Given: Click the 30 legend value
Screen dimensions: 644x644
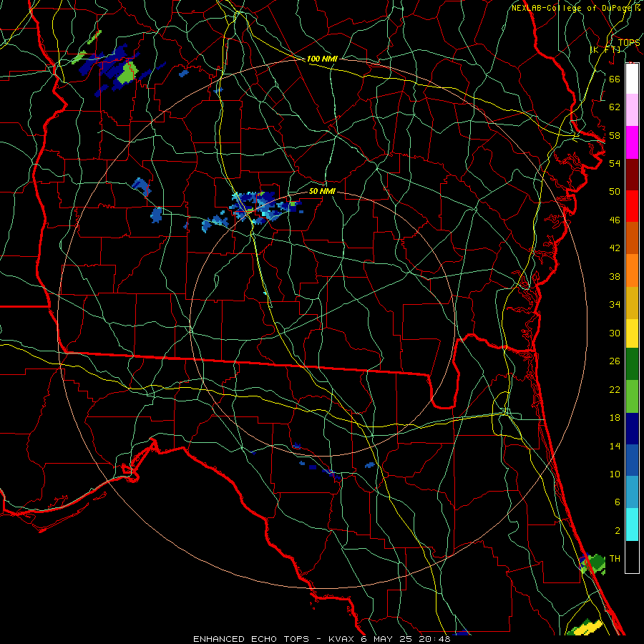Looking at the screenshot, I should [x=615, y=333].
